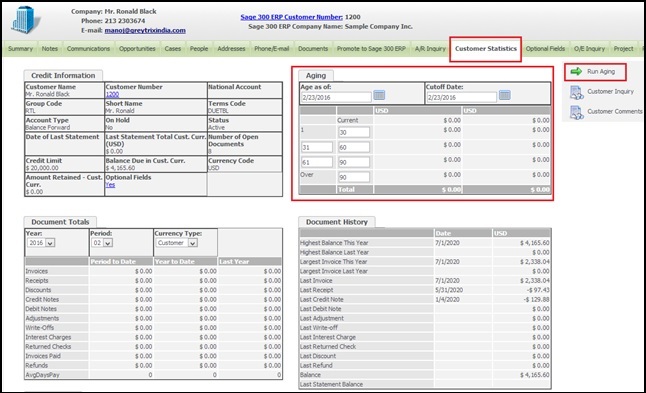646x393 pixels.
Task: Edit the aging period end value 60
Action: [x=354, y=147]
